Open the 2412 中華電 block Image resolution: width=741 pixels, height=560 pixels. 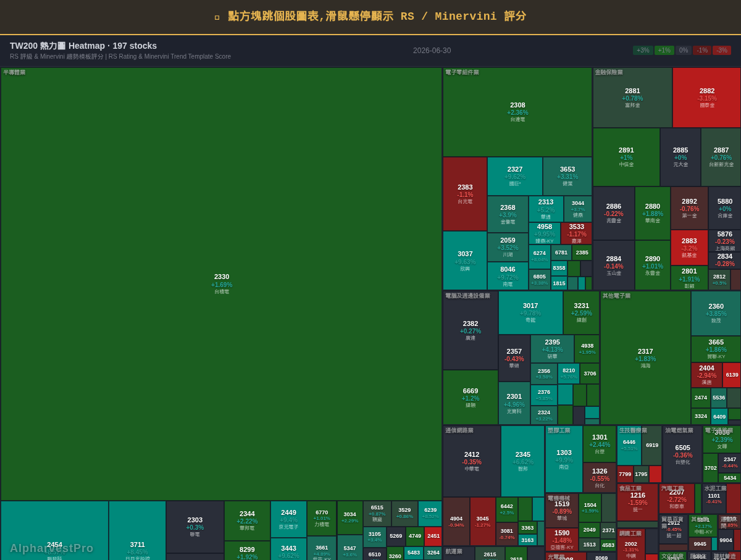point(472,461)
